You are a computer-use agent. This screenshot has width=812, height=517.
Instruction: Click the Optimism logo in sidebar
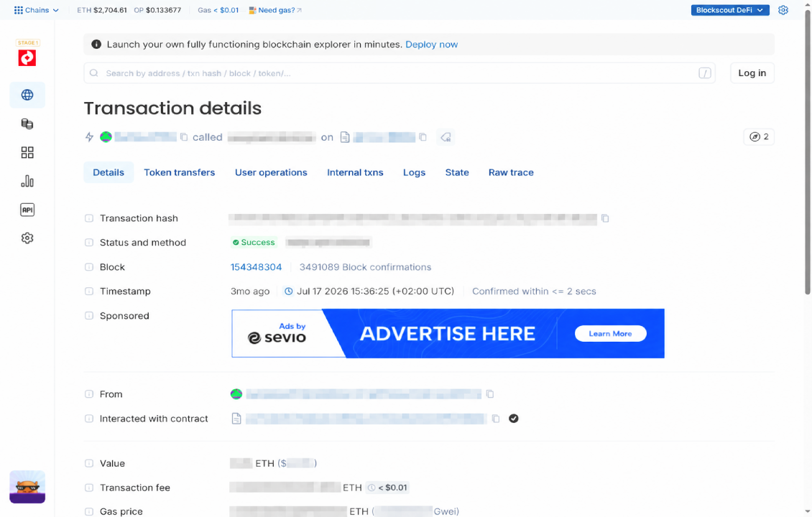pyautogui.click(x=27, y=57)
